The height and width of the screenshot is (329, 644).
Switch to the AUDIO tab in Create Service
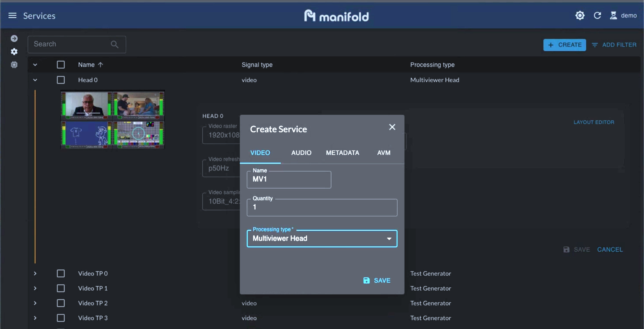[301, 153]
